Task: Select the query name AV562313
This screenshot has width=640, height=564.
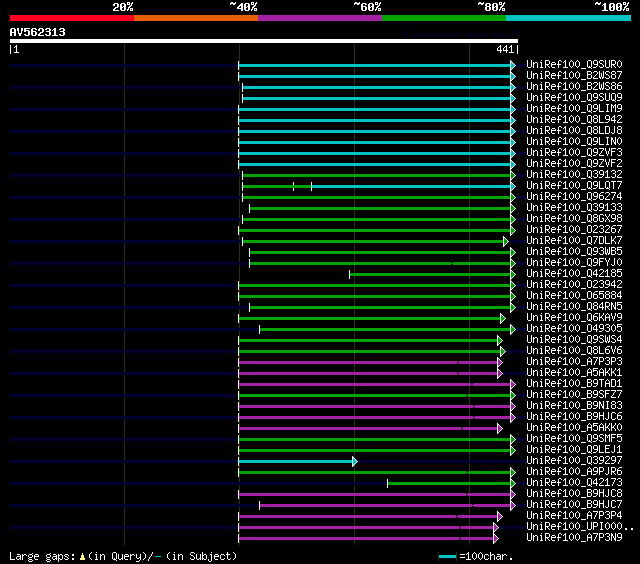Action: (x=38, y=32)
